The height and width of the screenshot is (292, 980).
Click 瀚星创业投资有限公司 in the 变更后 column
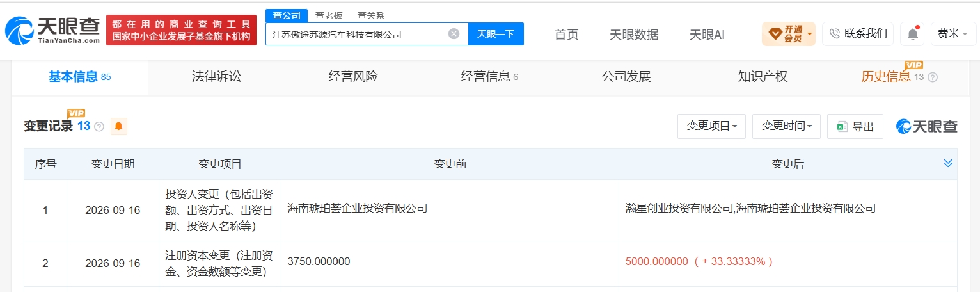[679, 209]
